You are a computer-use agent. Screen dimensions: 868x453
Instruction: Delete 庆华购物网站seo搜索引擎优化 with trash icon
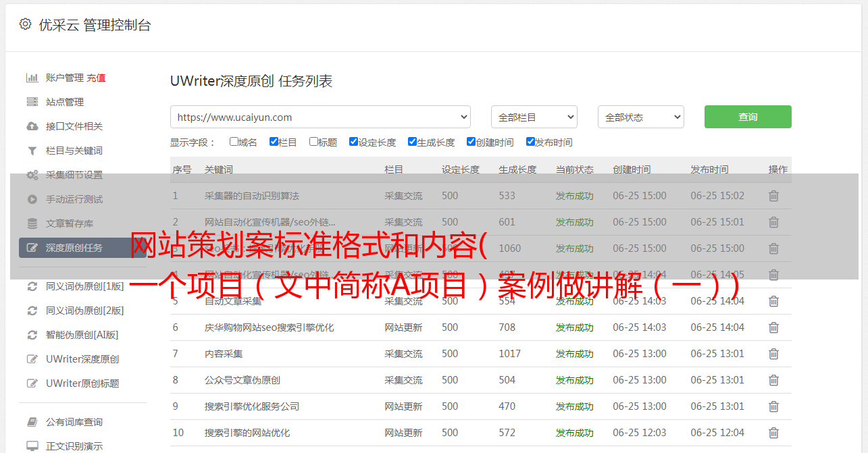[x=774, y=327]
